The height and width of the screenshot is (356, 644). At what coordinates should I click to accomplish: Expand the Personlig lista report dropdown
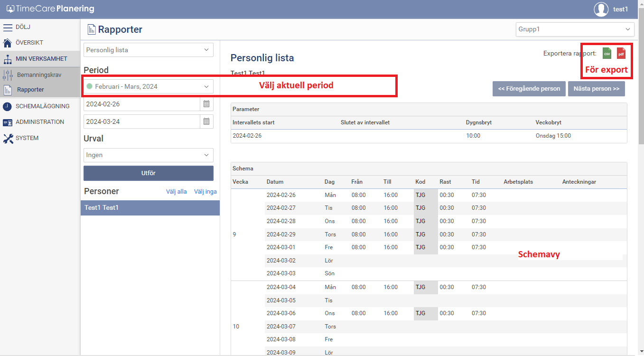[x=148, y=50]
